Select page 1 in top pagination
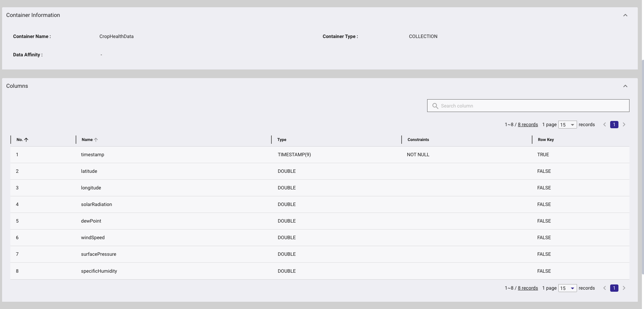Image resolution: width=644 pixels, height=309 pixels. pyautogui.click(x=614, y=125)
